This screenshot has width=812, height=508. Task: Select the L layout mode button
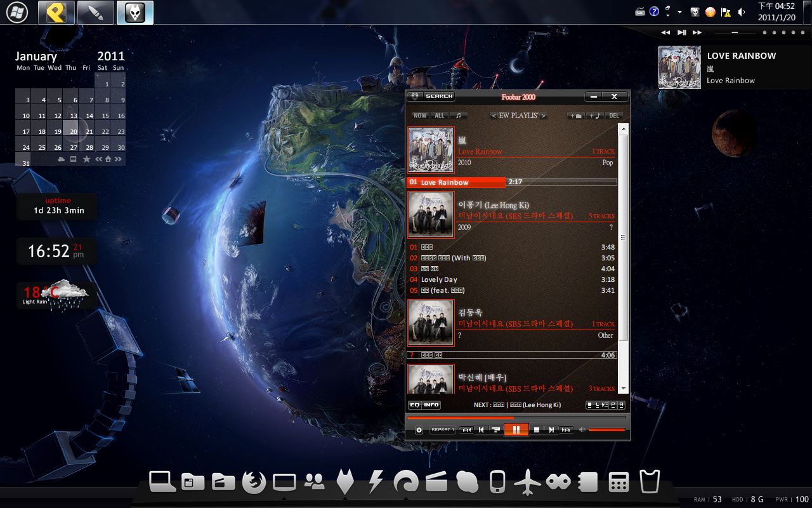(598, 405)
